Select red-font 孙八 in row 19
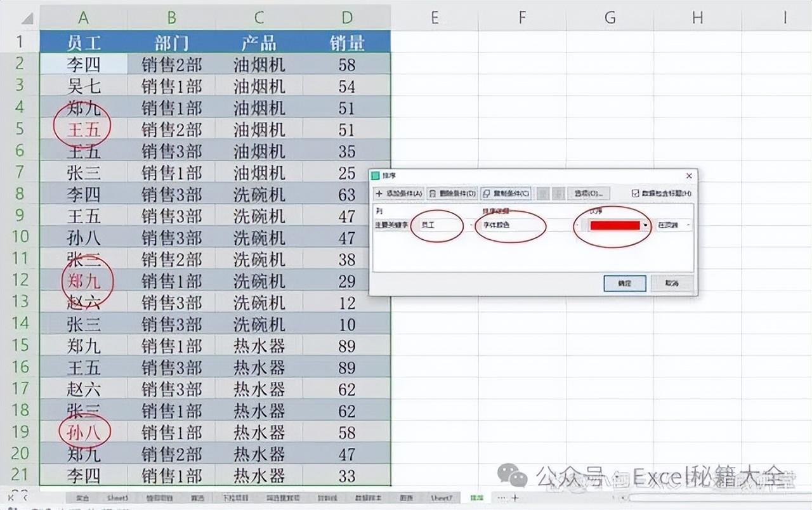The height and width of the screenshot is (510, 812). [x=83, y=432]
